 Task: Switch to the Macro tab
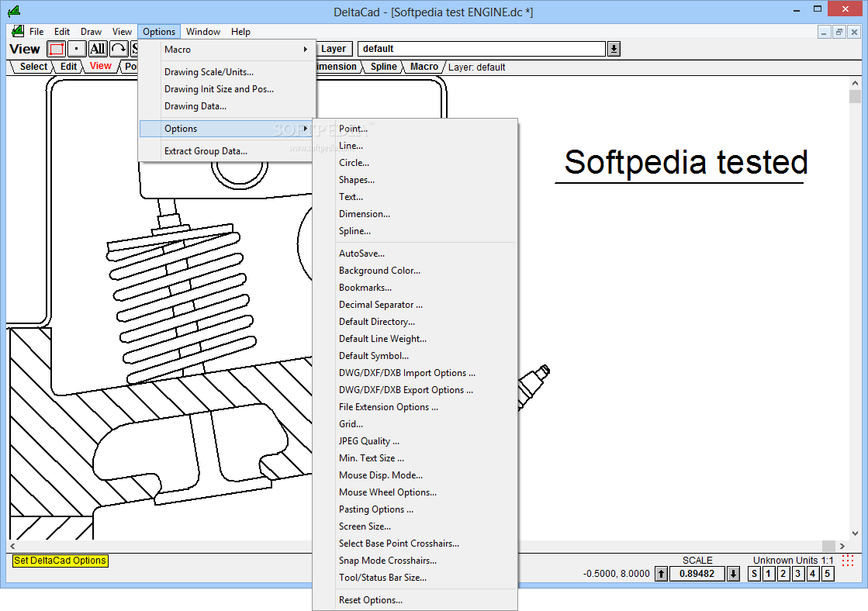(x=424, y=67)
